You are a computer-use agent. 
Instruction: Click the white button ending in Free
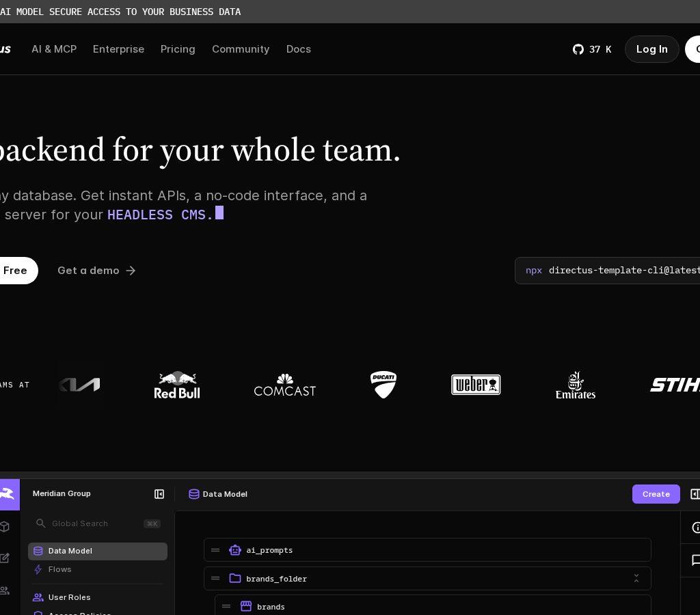point(17,271)
